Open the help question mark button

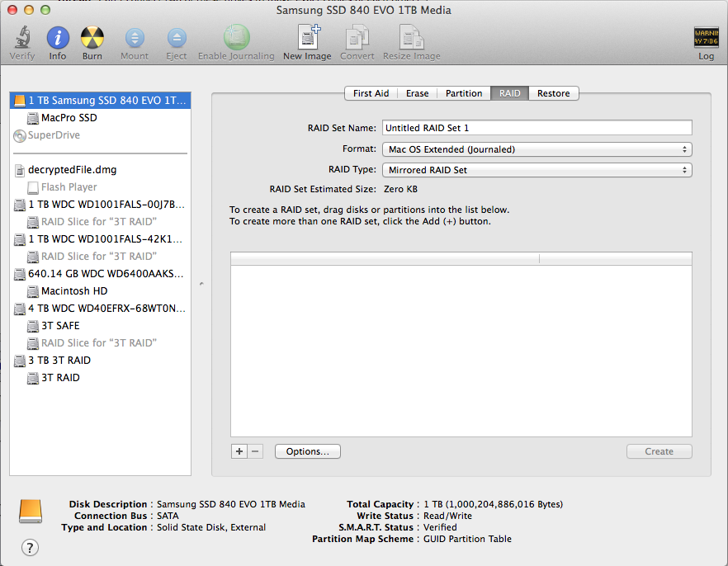(31, 548)
